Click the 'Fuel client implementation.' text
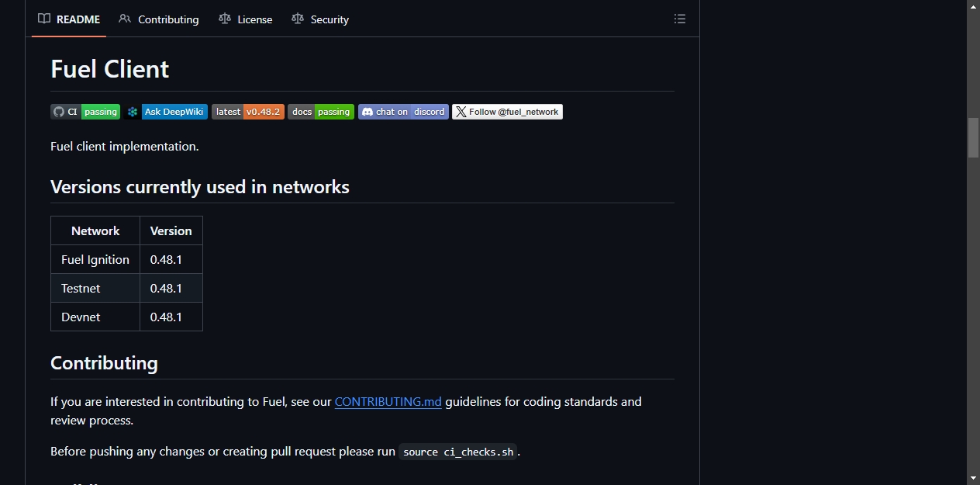Image resolution: width=980 pixels, height=485 pixels. click(125, 146)
